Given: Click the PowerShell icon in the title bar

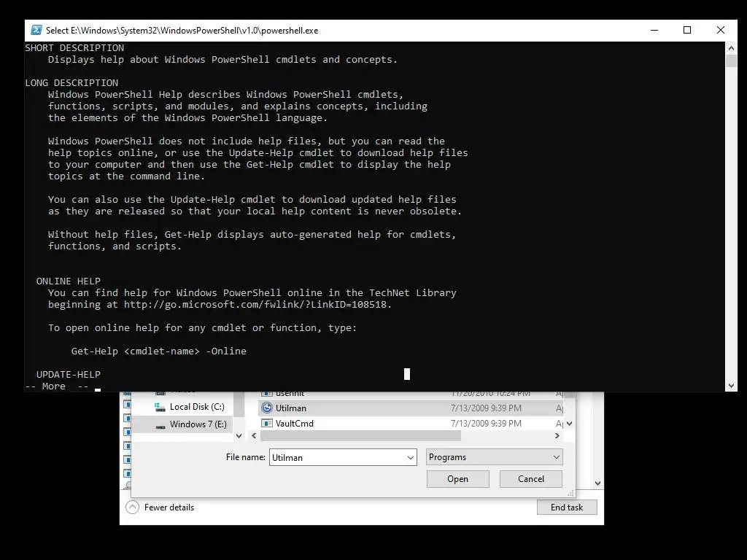Looking at the screenshot, I should [x=36, y=30].
